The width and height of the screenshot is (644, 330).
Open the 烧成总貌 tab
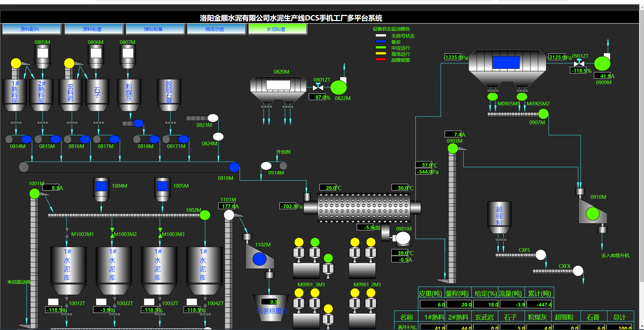coord(216,29)
